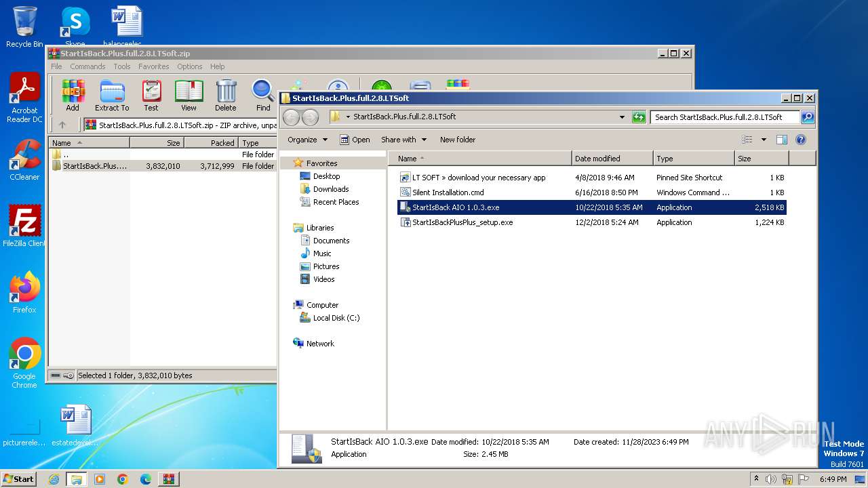Click the Test archive icon in WinRAR

pyautogui.click(x=151, y=95)
